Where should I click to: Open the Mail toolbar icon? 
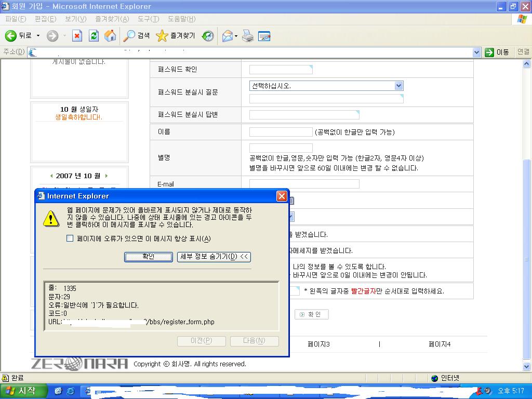227,36
